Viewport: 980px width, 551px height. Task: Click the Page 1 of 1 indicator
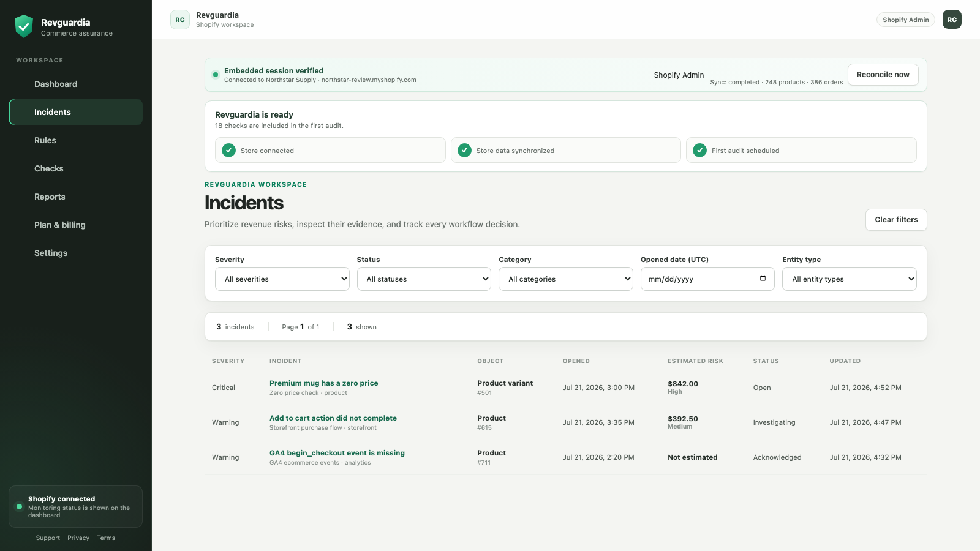[301, 327]
